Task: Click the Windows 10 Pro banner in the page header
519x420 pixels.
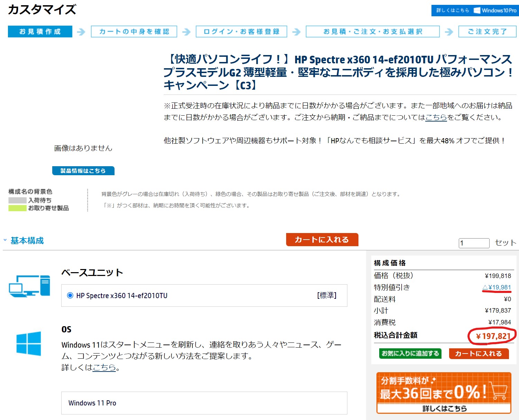Action: tap(475, 10)
